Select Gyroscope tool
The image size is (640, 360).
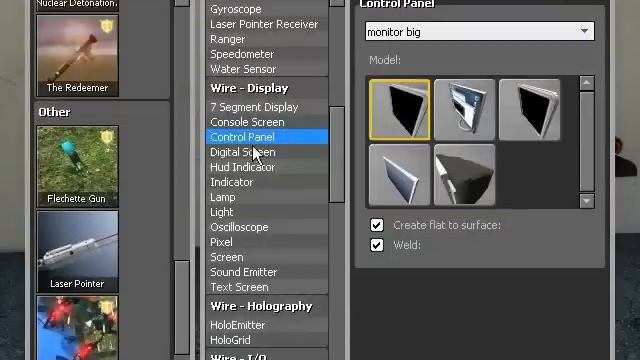click(x=267, y=9)
